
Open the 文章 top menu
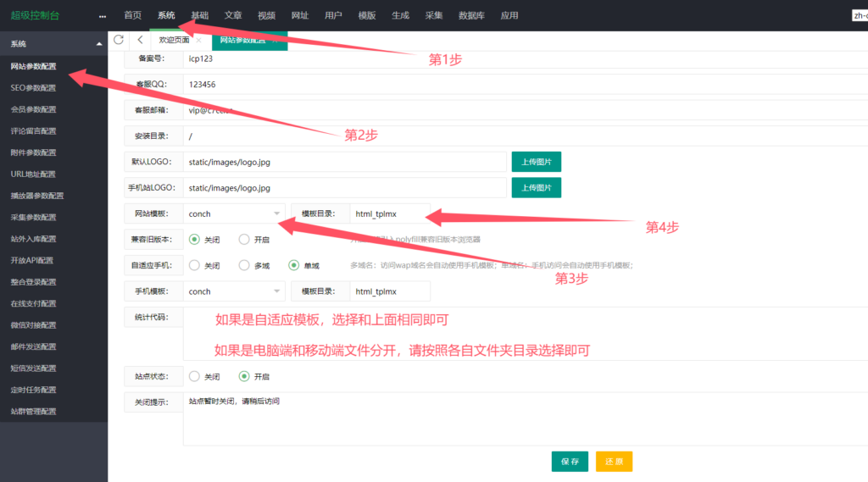coord(233,15)
